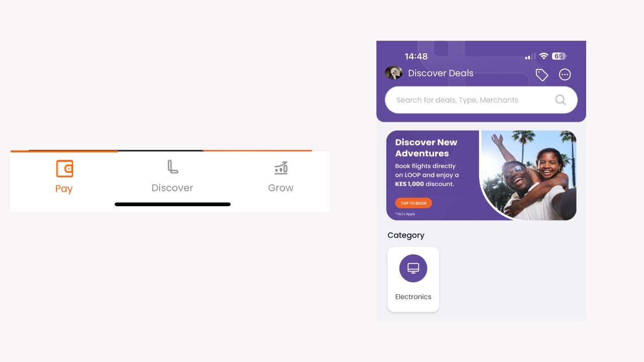This screenshot has height=362, width=644.
Task: Open the Grow chart icon
Action: [x=281, y=168]
